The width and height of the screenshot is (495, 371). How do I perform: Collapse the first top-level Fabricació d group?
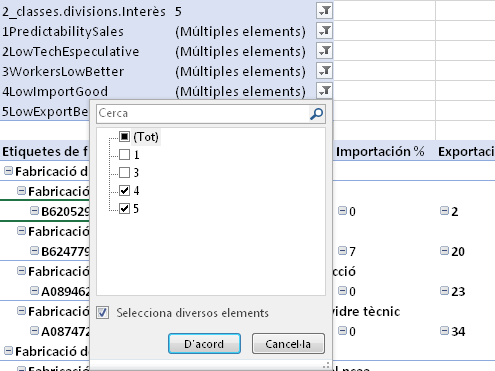tap(8, 171)
